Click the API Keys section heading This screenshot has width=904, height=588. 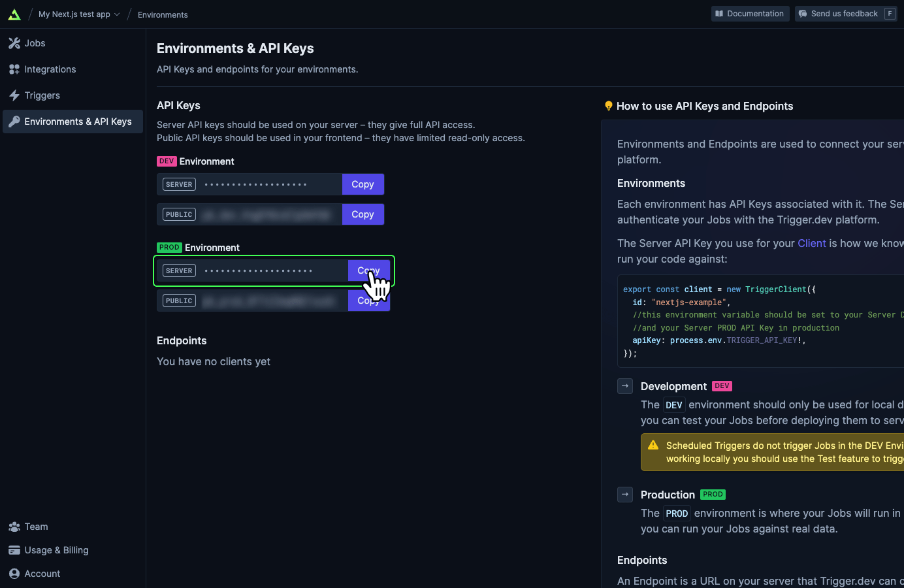pyautogui.click(x=178, y=105)
